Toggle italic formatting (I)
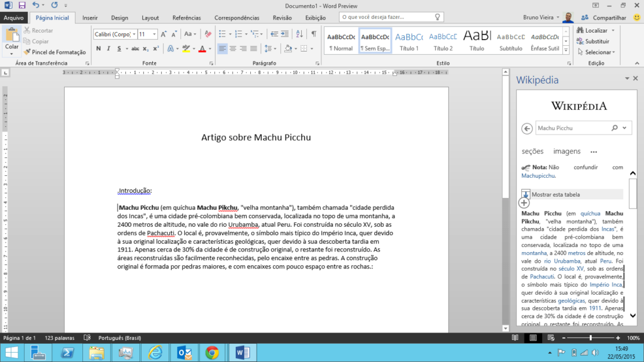 [x=108, y=49]
